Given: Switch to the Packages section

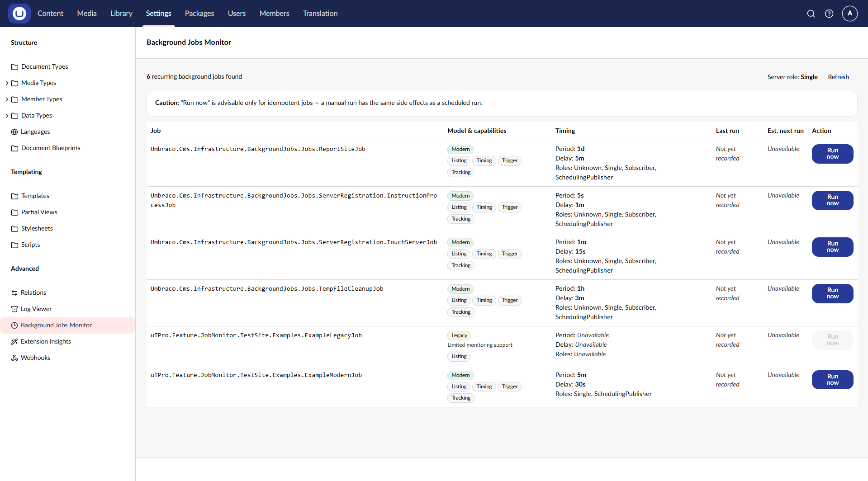Looking at the screenshot, I should (199, 14).
